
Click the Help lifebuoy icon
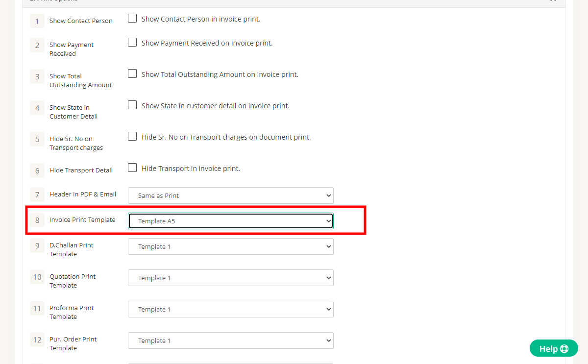[x=564, y=349]
